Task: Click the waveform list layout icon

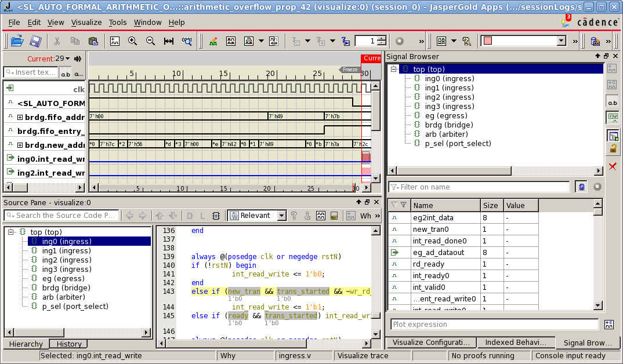Action: (x=441, y=41)
